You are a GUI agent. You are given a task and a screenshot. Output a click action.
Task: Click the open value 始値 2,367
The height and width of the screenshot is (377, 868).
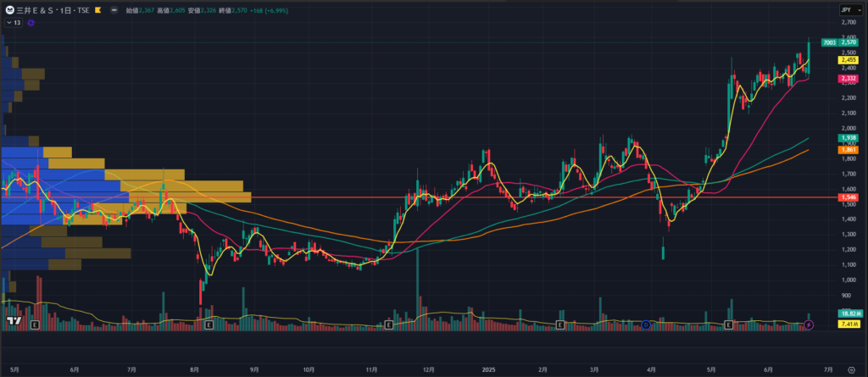pyautogui.click(x=140, y=10)
